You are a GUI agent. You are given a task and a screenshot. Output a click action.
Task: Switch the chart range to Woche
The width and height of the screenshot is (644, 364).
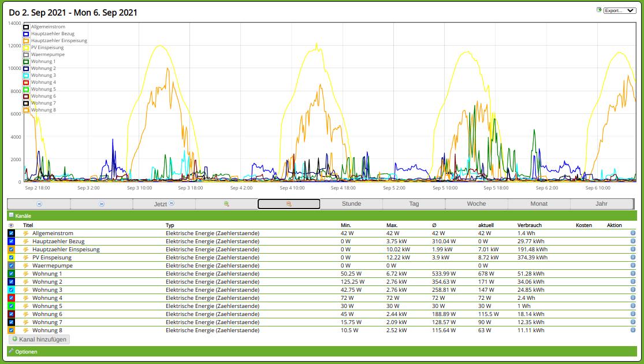(x=476, y=204)
